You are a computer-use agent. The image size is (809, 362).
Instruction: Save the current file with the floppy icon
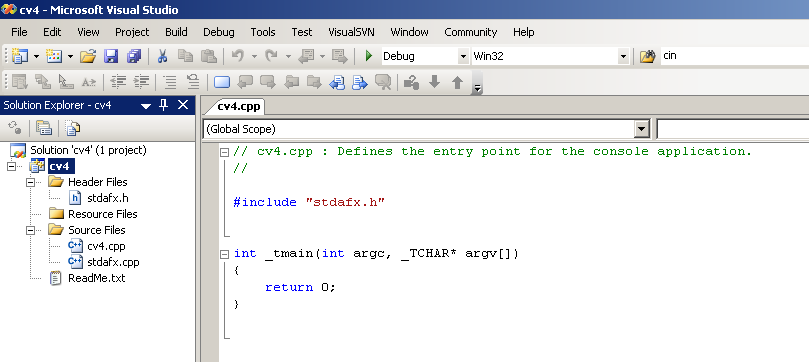point(111,56)
